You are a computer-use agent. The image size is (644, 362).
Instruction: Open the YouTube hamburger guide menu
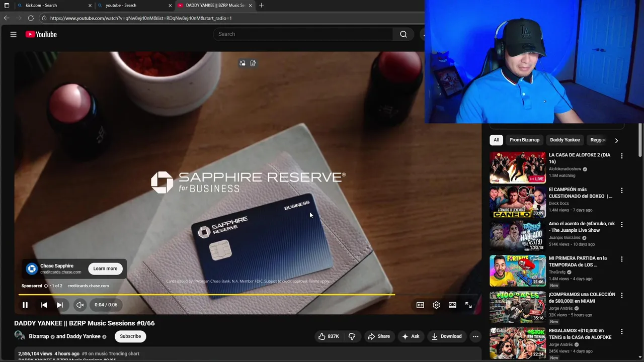[x=14, y=34]
